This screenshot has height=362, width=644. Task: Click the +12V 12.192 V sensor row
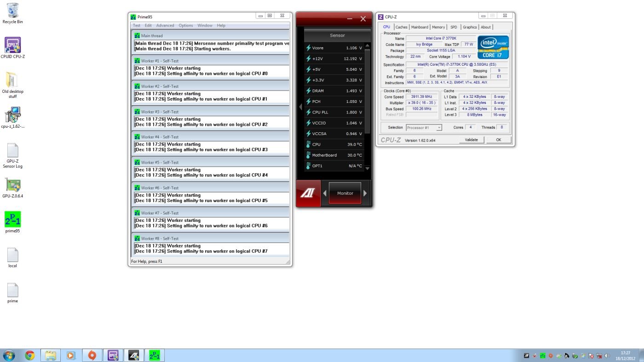coord(334,58)
